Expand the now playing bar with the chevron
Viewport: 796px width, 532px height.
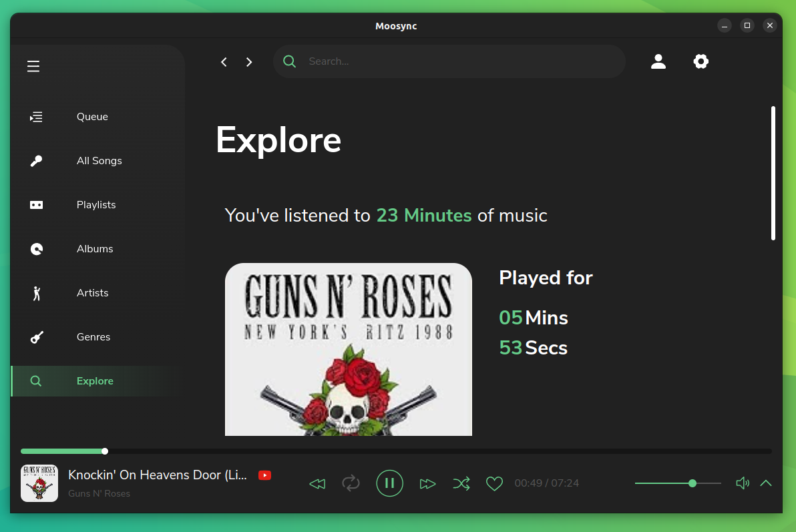pos(765,483)
